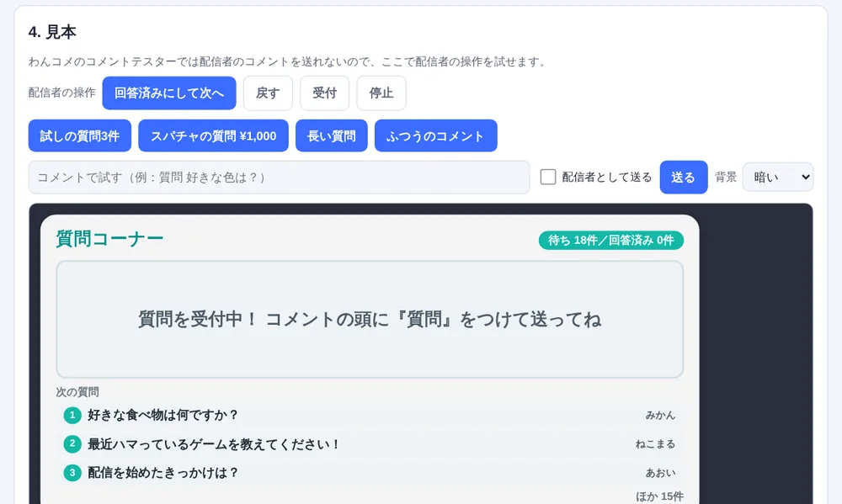
Task: Send 試しの質問3件 test questions
Action: click(80, 135)
